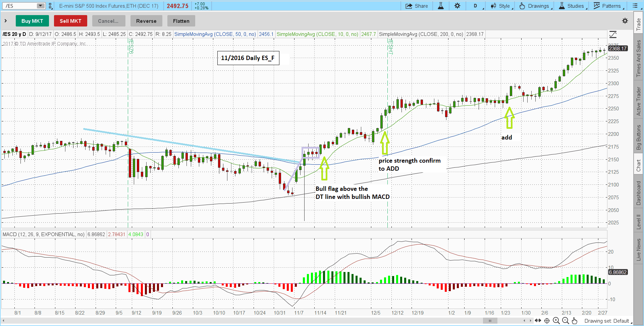Open the Edit Studies flask icon
644x326 pixels.
pyautogui.click(x=441, y=6)
